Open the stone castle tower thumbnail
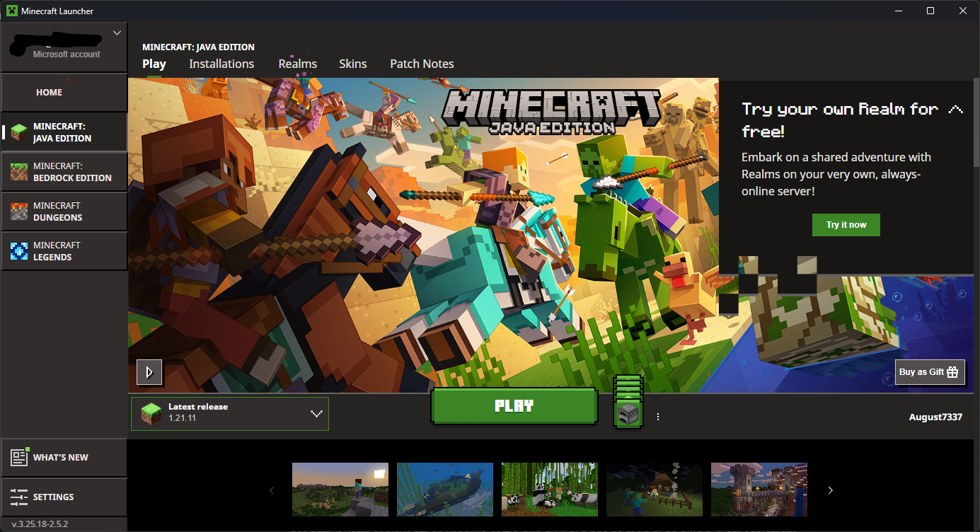The width and height of the screenshot is (980, 532). point(759,490)
